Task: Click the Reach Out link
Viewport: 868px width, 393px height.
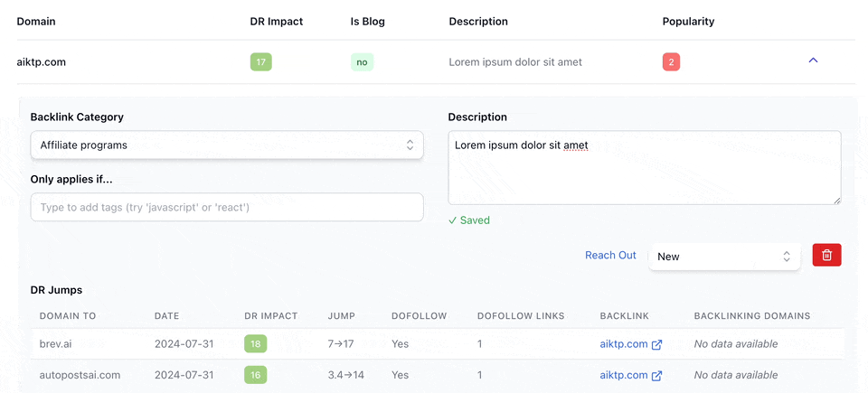Action: 610,256
